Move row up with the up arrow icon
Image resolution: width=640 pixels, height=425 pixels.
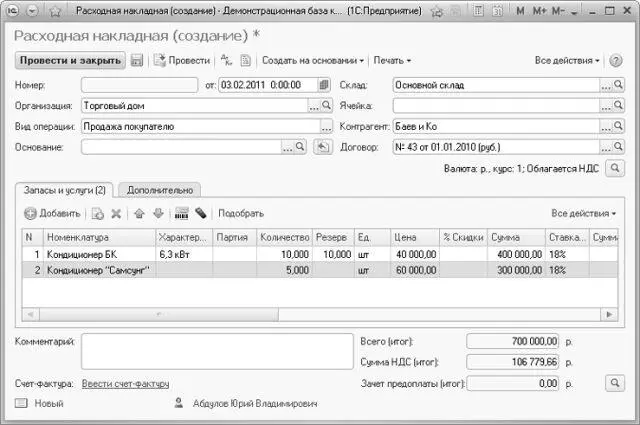140,213
